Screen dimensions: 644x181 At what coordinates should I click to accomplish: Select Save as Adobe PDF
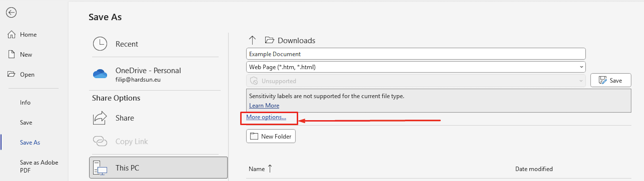click(x=39, y=166)
